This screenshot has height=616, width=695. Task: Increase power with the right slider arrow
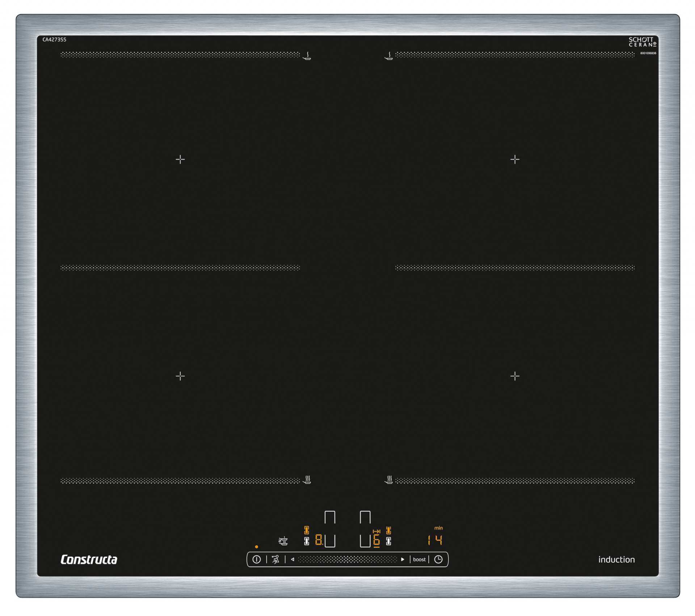(x=403, y=560)
